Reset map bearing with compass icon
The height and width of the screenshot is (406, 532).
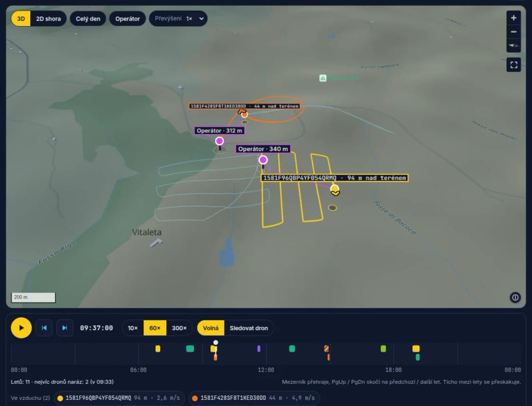click(x=513, y=45)
